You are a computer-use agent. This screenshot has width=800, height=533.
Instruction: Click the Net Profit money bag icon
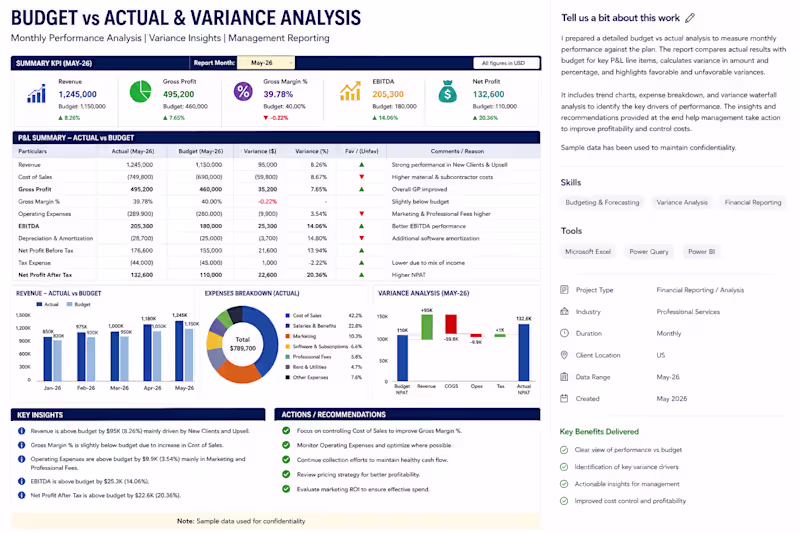[x=447, y=92]
